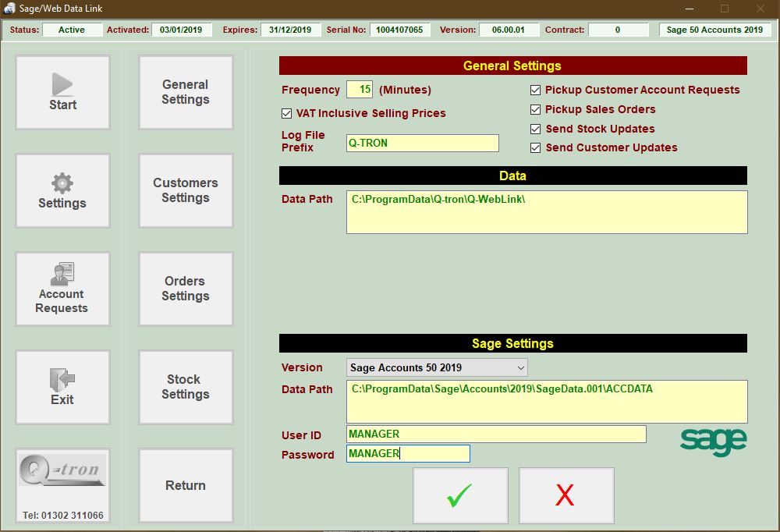Click the Version value 06.00.01
780x532 pixels.
point(509,30)
